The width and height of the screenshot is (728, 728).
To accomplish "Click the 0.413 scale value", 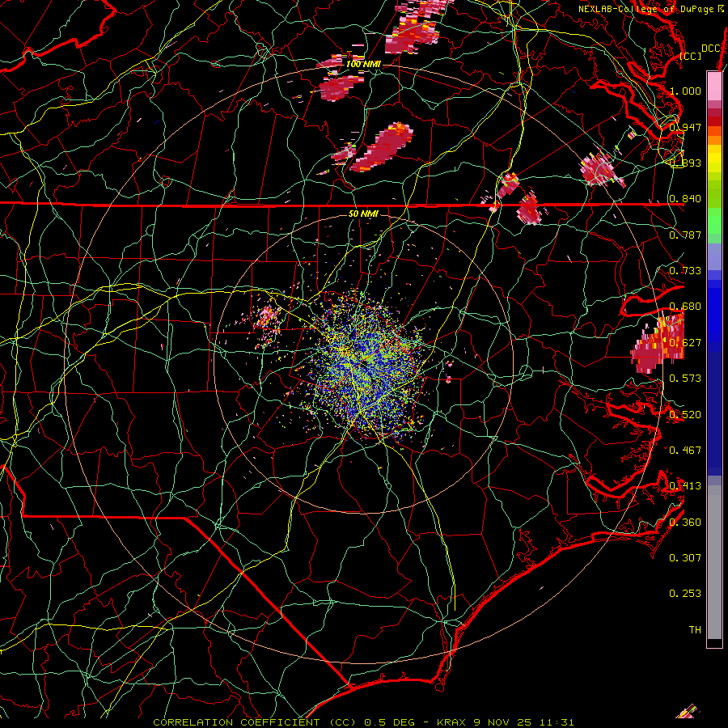I will 685,486.
